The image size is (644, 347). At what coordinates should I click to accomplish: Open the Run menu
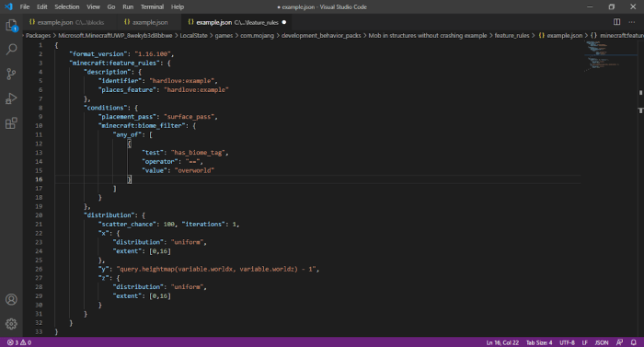[x=128, y=6]
